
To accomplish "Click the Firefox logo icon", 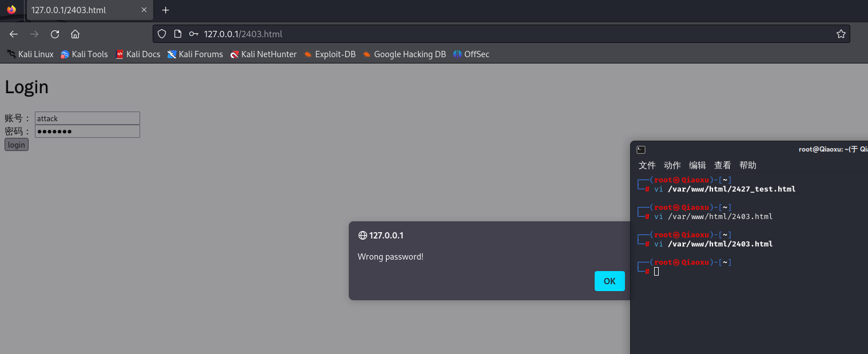I will click(x=11, y=10).
